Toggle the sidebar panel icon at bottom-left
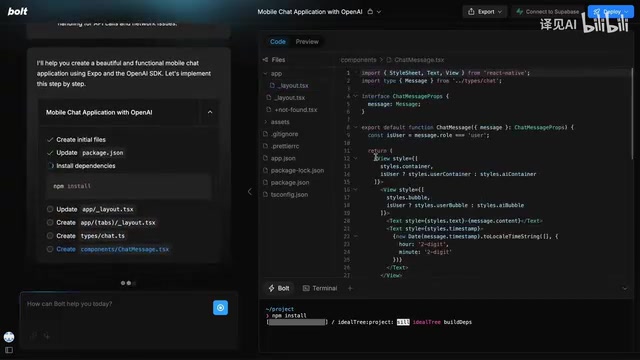The image size is (640, 360). 9,350
